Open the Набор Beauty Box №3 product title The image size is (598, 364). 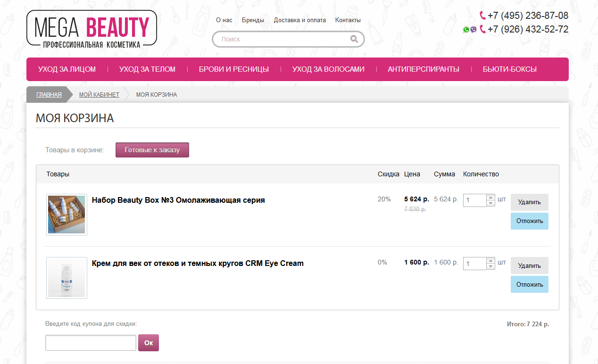click(x=178, y=200)
